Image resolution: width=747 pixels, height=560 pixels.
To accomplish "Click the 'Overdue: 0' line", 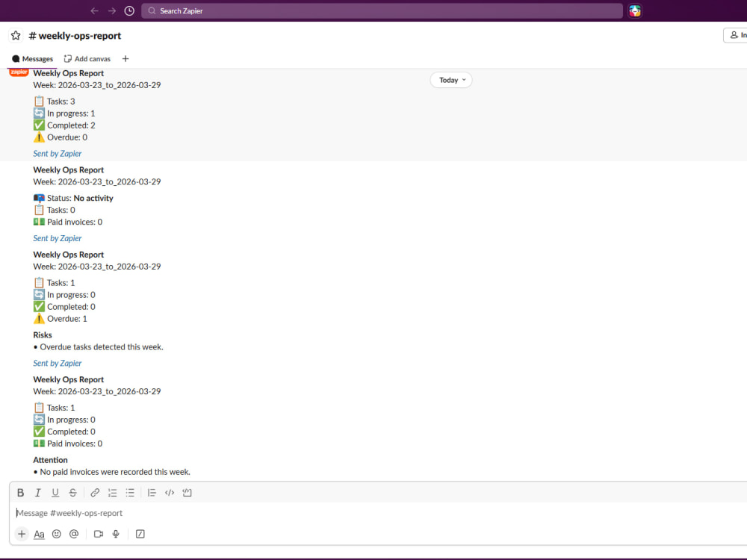I will [x=60, y=137].
